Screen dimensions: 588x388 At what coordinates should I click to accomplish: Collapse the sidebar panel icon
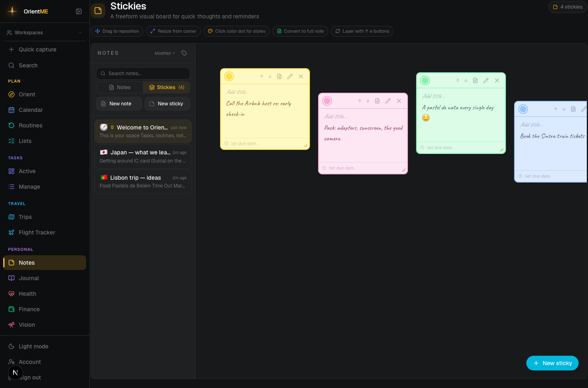click(79, 11)
